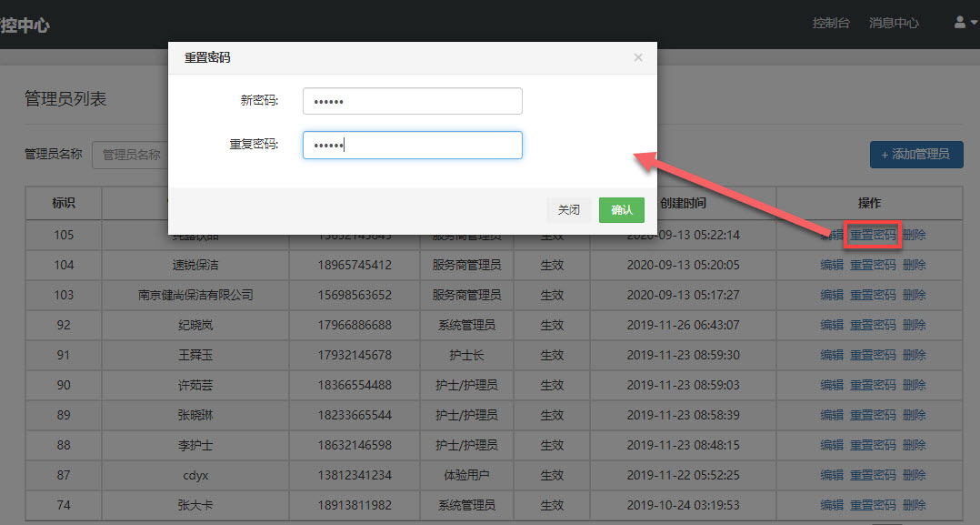This screenshot has width=980, height=525.
Task: Click 删除 for 李护士 row
Action: click(915, 445)
